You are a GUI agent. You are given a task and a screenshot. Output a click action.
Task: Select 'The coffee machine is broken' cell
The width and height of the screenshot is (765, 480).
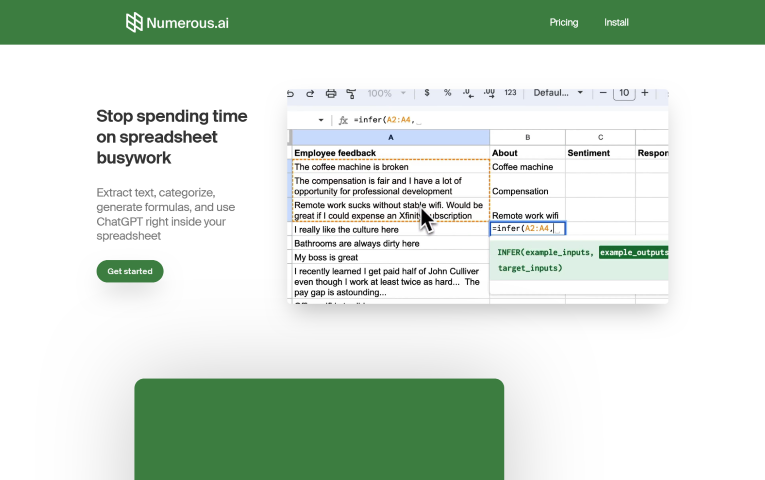click(x=391, y=167)
